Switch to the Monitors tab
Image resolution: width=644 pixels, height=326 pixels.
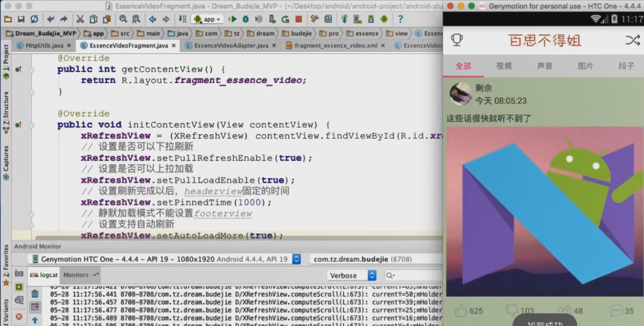tap(76, 275)
